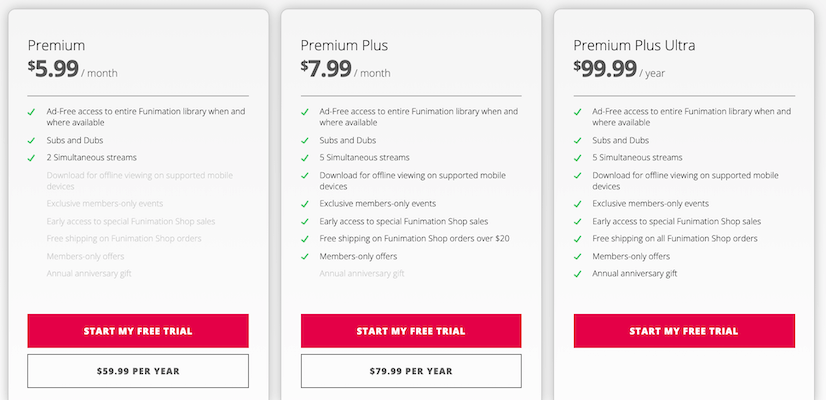Click Premium Plus checkmark for 5 Simultaneous streams
Image resolution: width=826 pixels, height=400 pixels.
(305, 158)
